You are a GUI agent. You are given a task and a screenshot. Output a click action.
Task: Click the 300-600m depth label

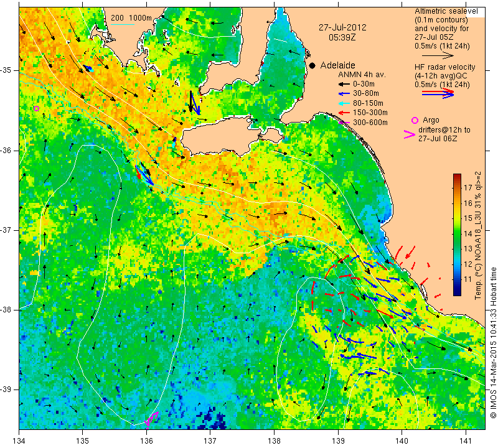pos(370,123)
